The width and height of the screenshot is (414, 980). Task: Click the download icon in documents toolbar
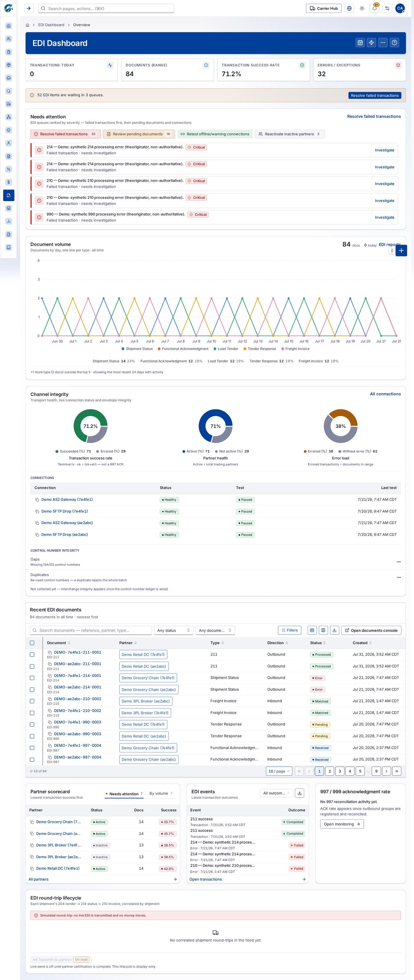tap(334, 630)
